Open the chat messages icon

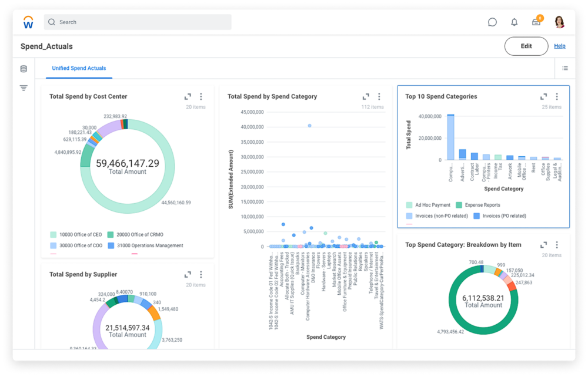[x=492, y=22]
